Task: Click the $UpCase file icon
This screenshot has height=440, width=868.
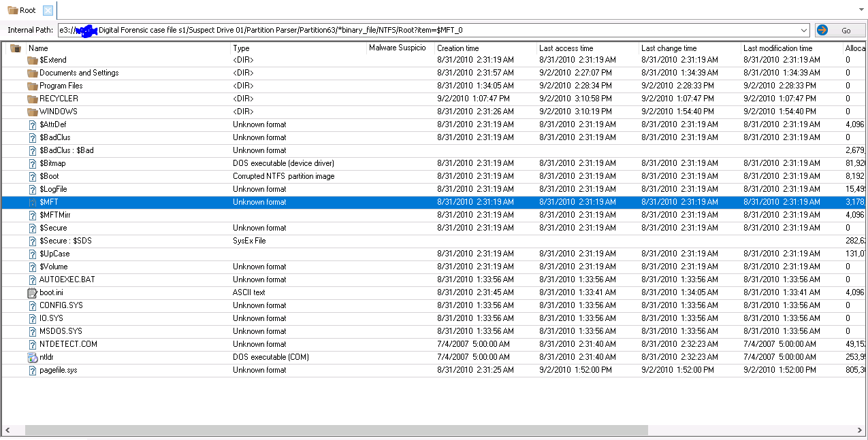Action: (x=32, y=254)
